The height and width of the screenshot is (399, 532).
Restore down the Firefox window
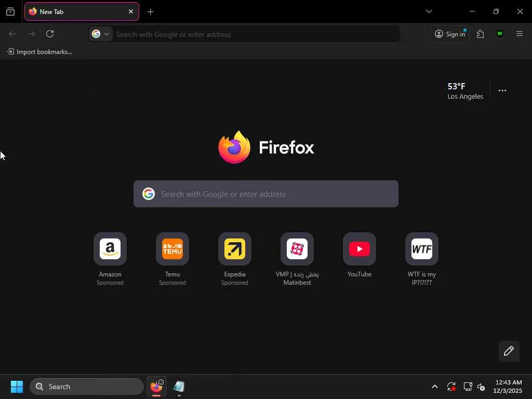[x=496, y=11]
